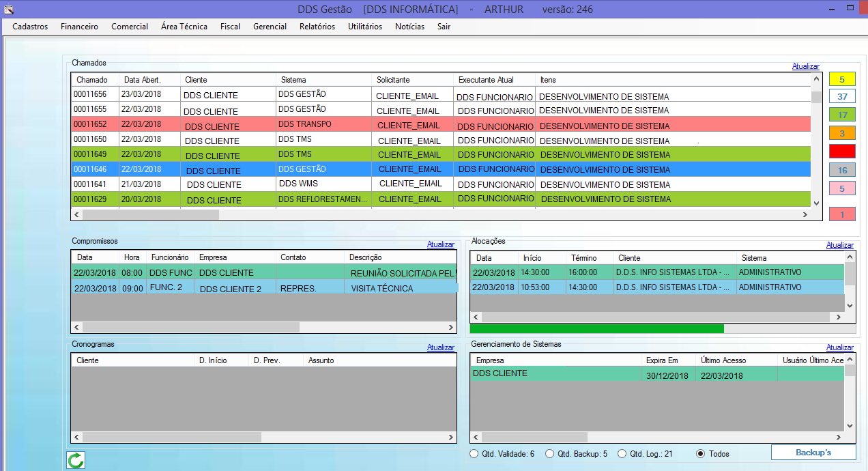This screenshot has width=868, height=471.
Task: Select the Qtd. Validade radio button
Action: pos(474,454)
